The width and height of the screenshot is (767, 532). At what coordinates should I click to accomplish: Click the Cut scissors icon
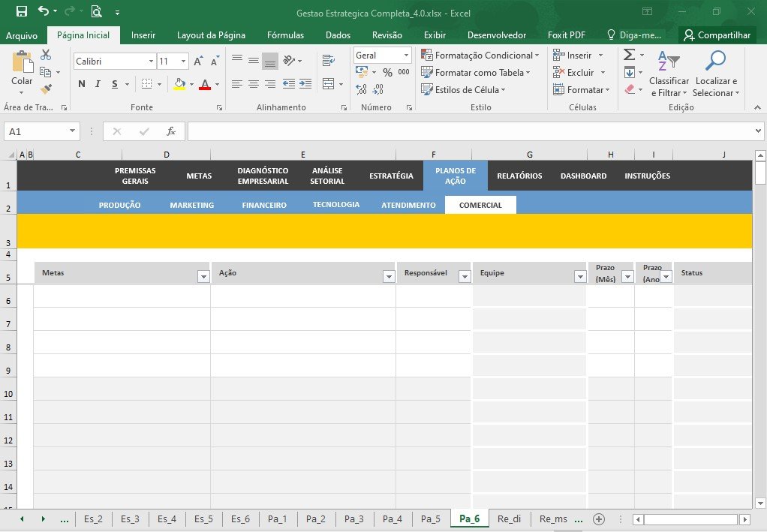(x=46, y=55)
